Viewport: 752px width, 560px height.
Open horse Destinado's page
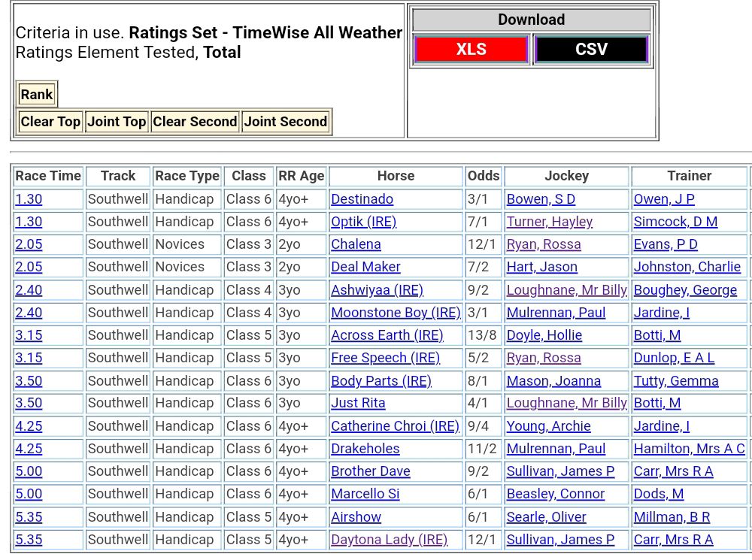click(362, 199)
